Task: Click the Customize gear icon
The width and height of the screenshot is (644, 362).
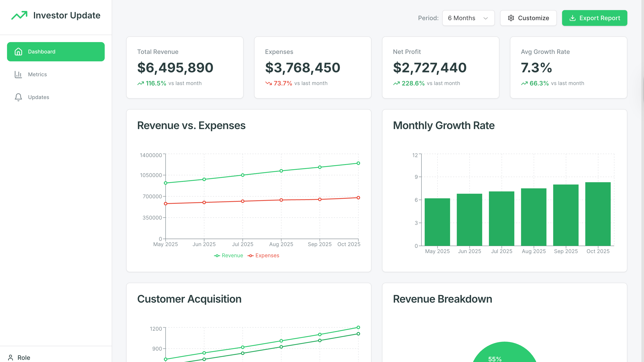Action: (x=511, y=18)
